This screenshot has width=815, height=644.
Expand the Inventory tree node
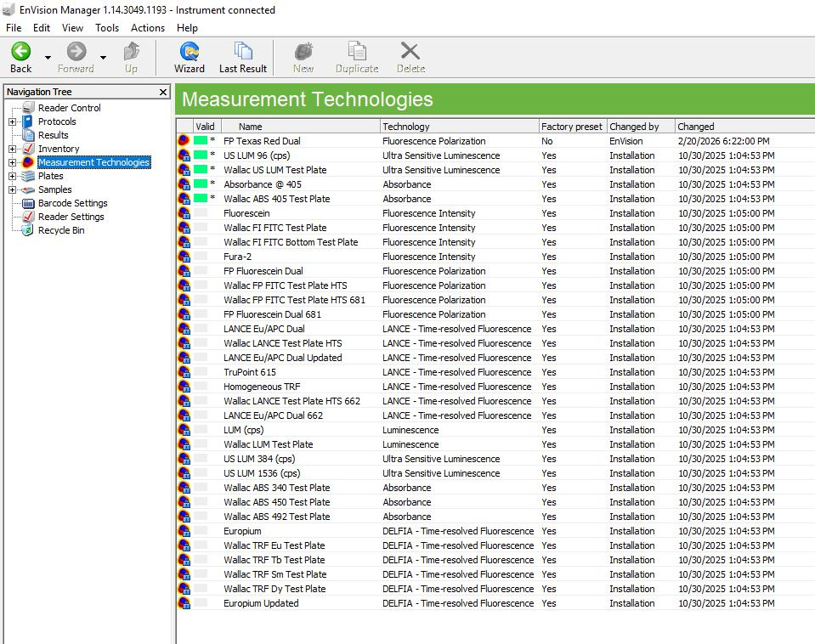point(12,149)
